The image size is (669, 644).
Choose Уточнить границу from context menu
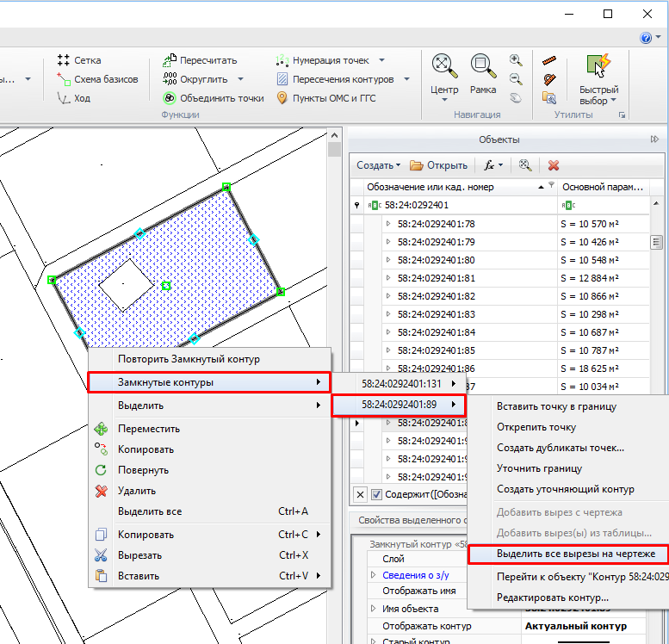click(539, 468)
